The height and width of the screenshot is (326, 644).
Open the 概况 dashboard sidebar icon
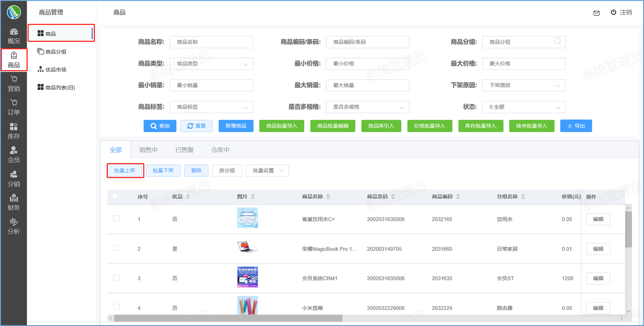pos(14,36)
